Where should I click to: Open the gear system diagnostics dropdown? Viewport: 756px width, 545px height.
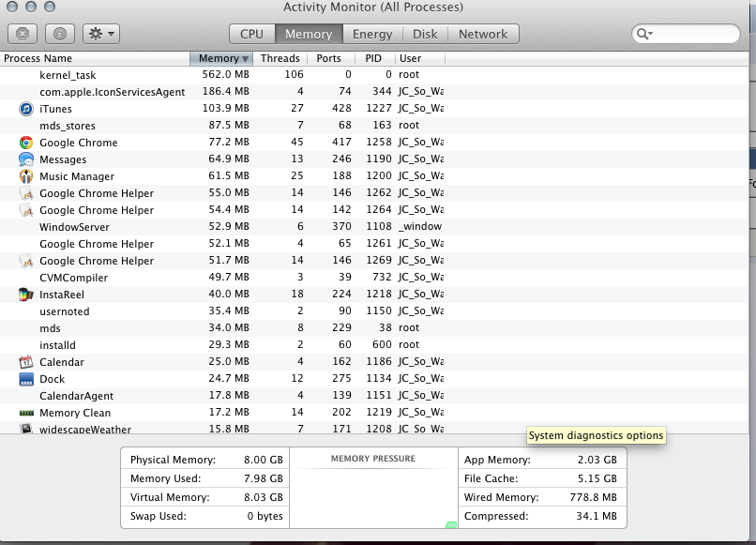101,34
